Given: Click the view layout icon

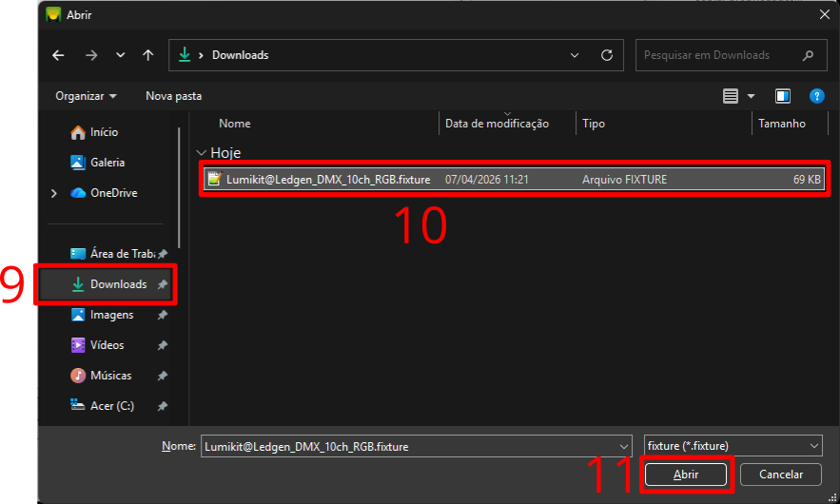Looking at the screenshot, I should pos(731,96).
